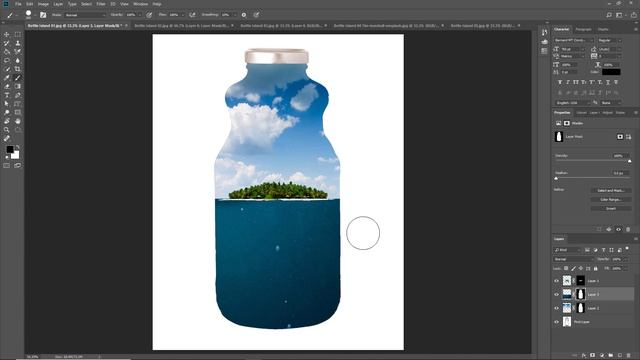
Task: Open smoothing options gear icon
Action: click(244, 15)
